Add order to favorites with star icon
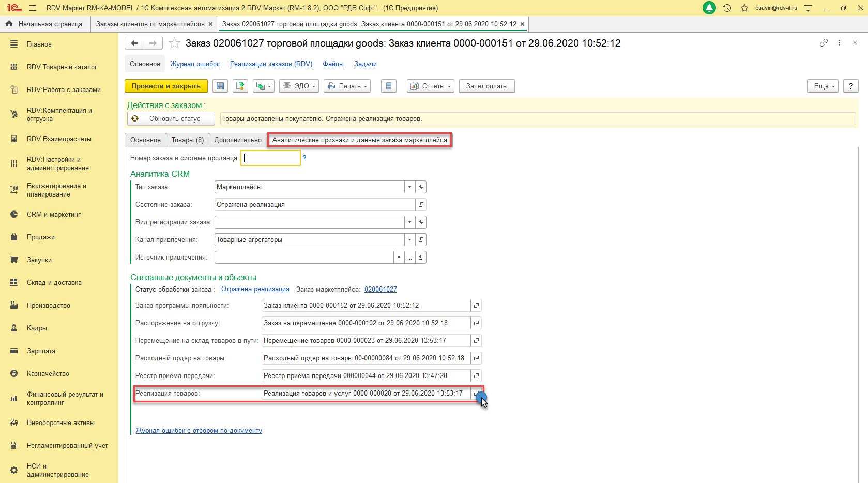The image size is (868, 483). [175, 43]
